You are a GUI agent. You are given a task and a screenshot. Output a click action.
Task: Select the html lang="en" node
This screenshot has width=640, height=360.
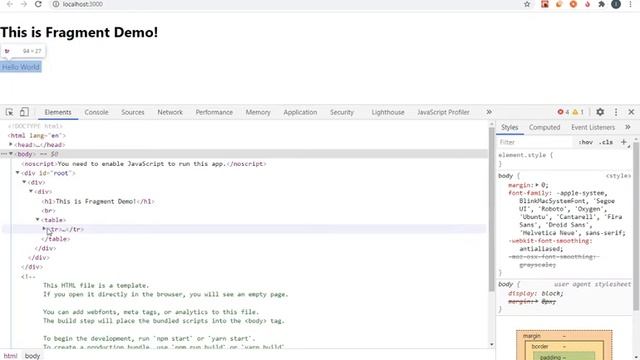coord(37,135)
